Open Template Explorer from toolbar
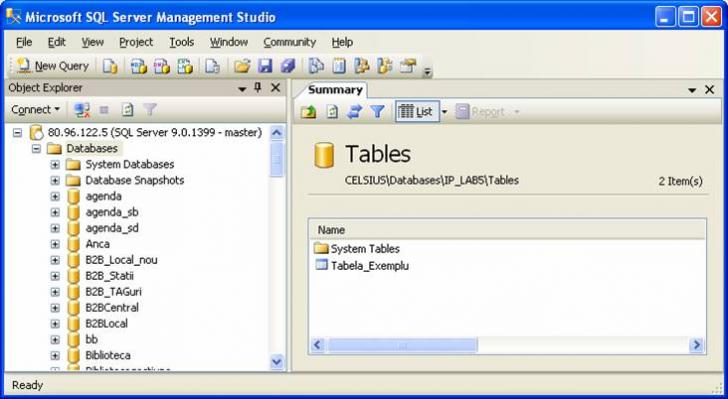 [x=384, y=66]
